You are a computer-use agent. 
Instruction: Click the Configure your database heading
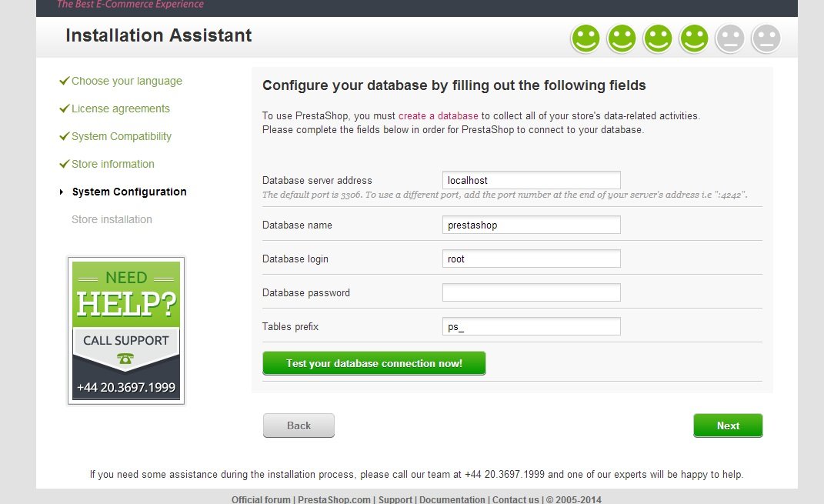454,85
